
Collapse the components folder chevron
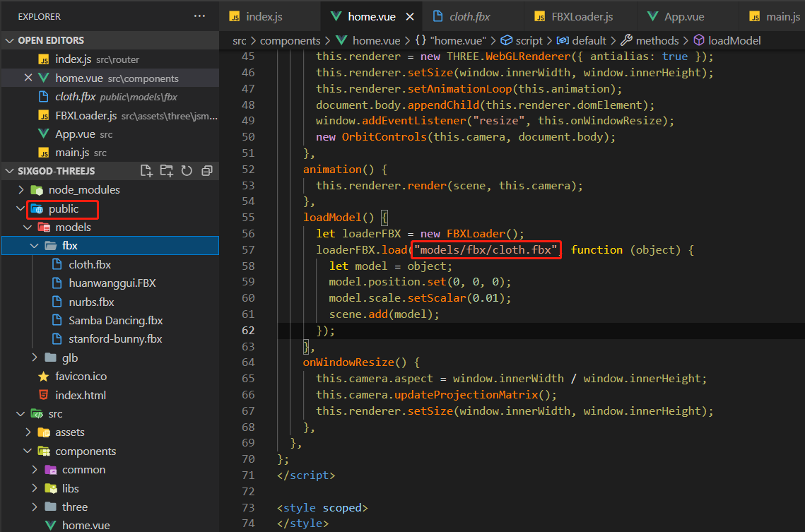coord(28,451)
